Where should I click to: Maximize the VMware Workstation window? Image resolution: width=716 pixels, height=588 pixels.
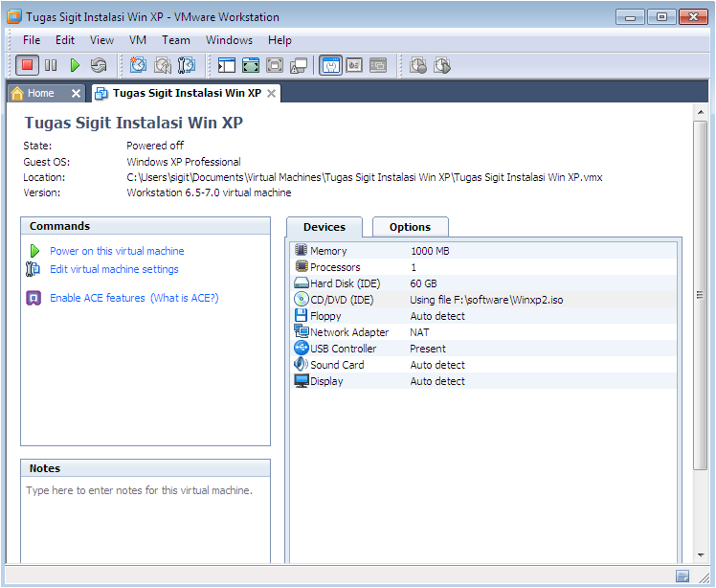661,17
